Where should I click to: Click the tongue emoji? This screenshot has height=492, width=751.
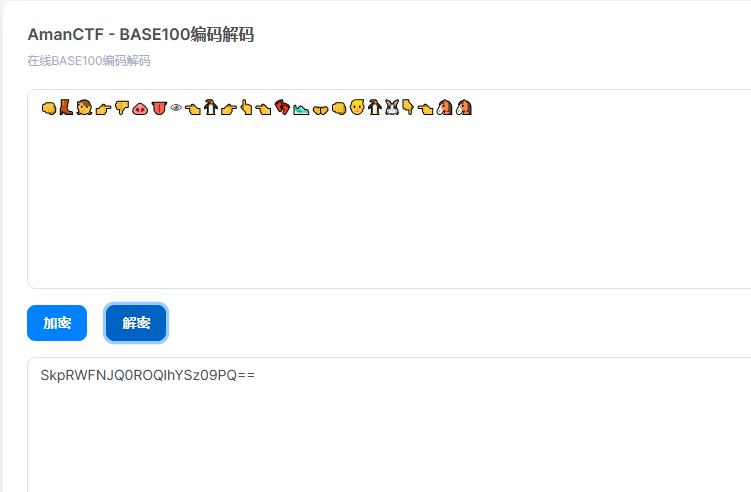point(159,108)
